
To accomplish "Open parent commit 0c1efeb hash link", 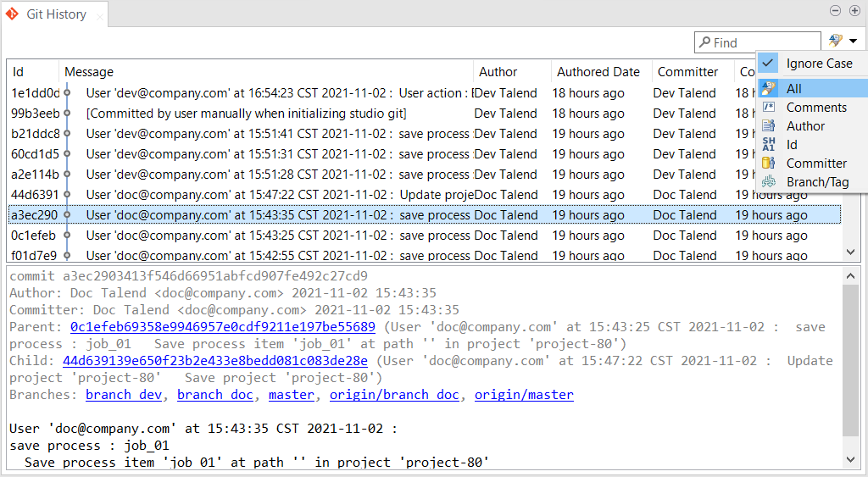I will coord(223,327).
